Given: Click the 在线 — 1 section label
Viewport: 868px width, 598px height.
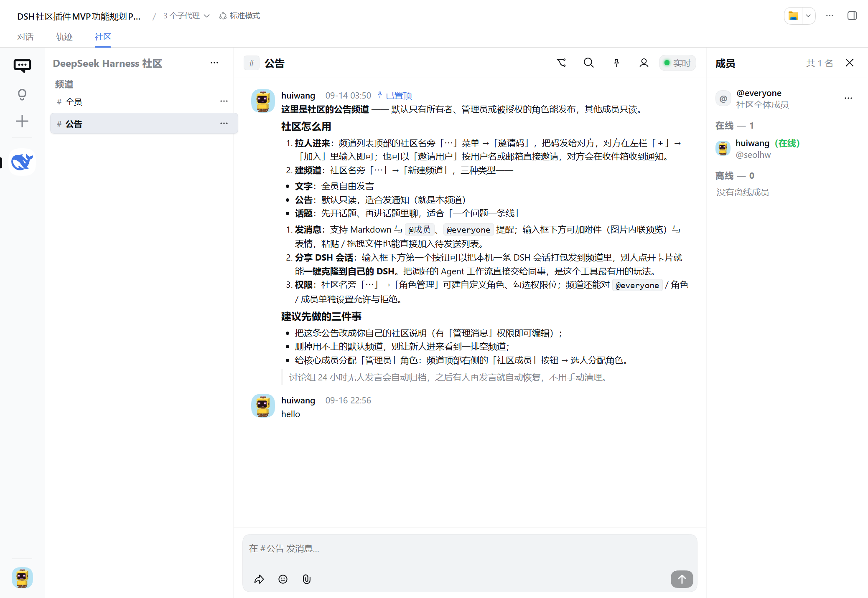Looking at the screenshot, I should click(x=734, y=126).
